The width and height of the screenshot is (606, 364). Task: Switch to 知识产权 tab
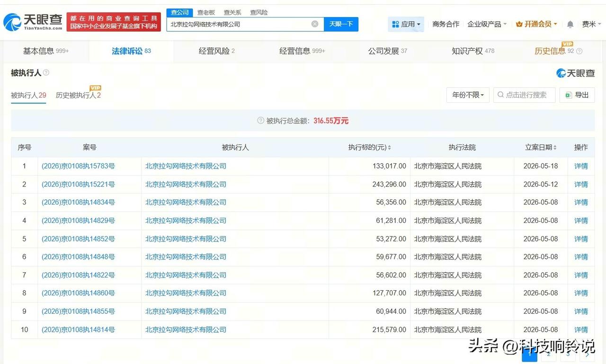coord(473,51)
